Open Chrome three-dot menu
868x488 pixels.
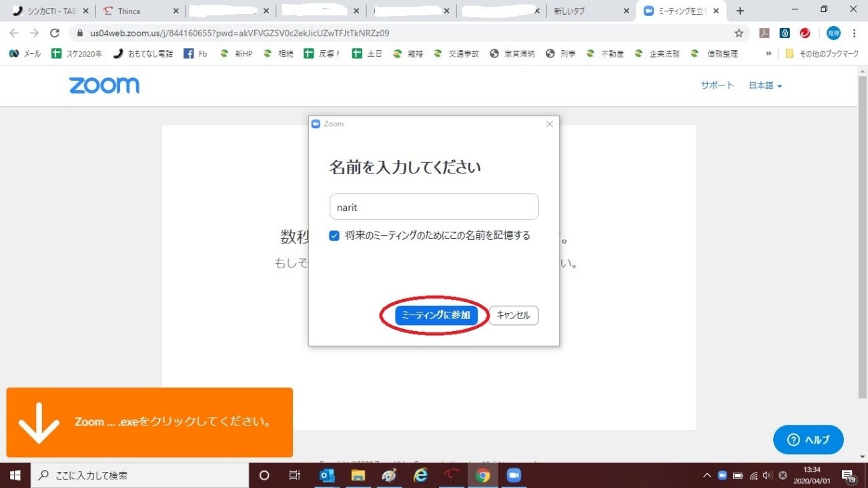click(x=854, y=33)
